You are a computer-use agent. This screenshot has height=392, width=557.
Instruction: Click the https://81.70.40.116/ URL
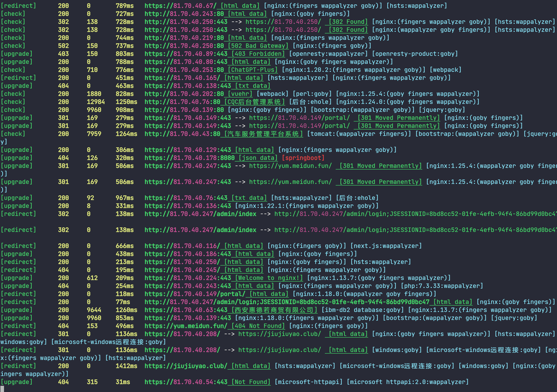[x=182, y=246]
